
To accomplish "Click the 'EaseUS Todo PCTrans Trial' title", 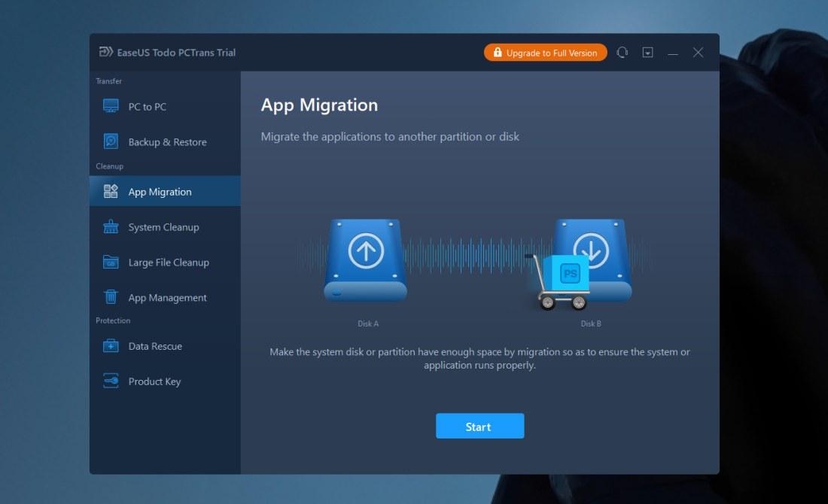I will click(x=176, y=52).
